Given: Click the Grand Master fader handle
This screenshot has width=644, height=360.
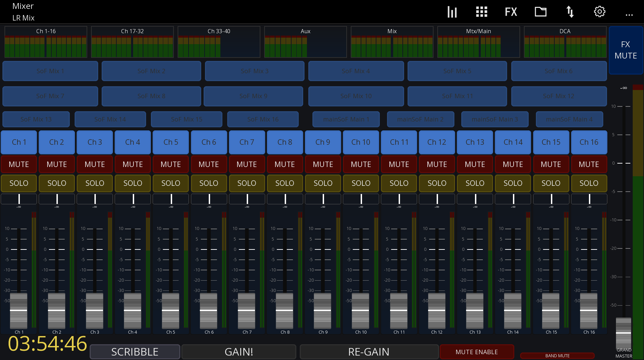Looking at the screenshot, I should click(623, 333).
